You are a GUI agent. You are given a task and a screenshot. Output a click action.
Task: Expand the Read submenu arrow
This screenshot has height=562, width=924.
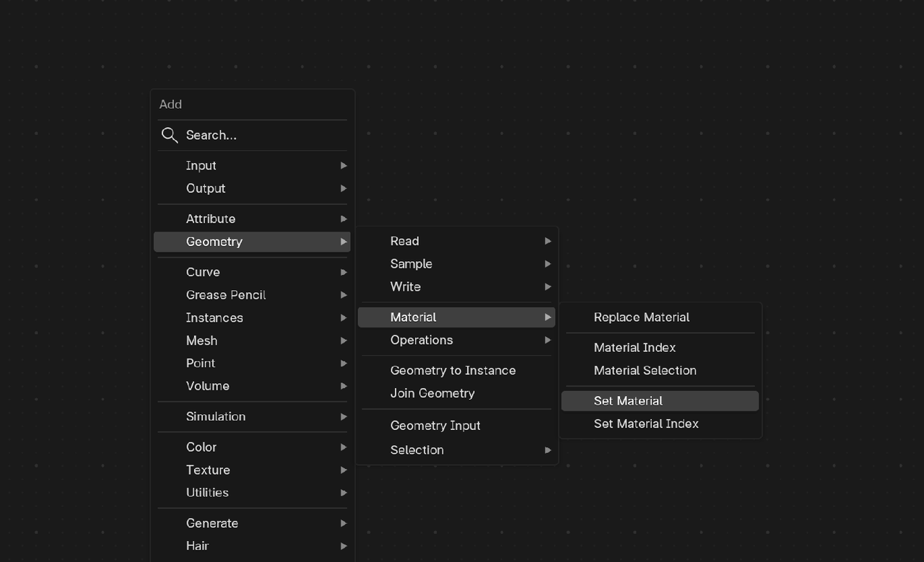click(548, 241)
